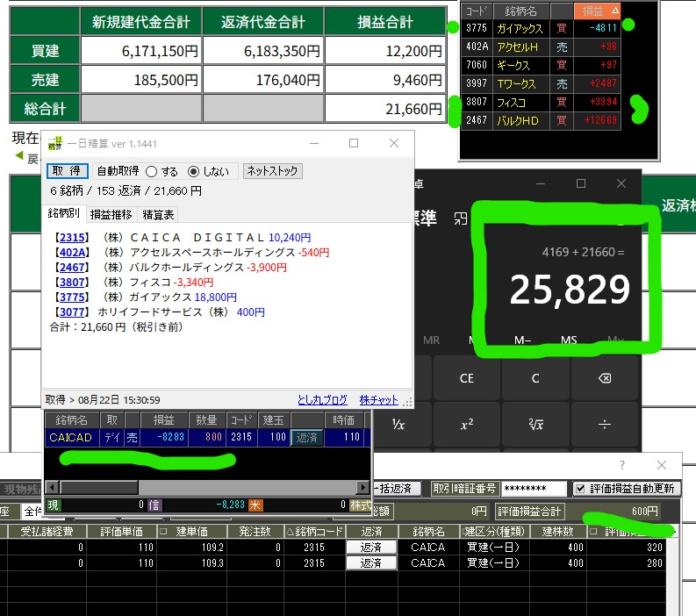Minimize the calculator window

(540, 183)
